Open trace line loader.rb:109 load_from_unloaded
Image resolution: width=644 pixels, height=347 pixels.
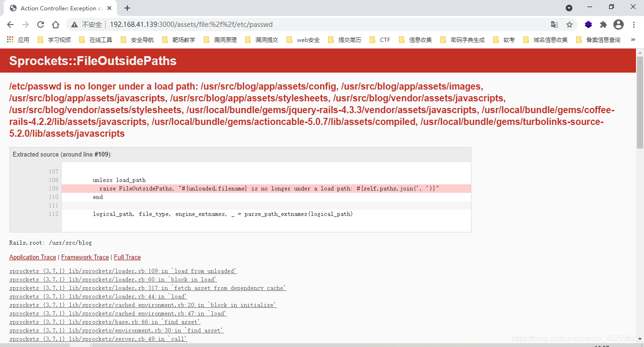tap(123, 271)
